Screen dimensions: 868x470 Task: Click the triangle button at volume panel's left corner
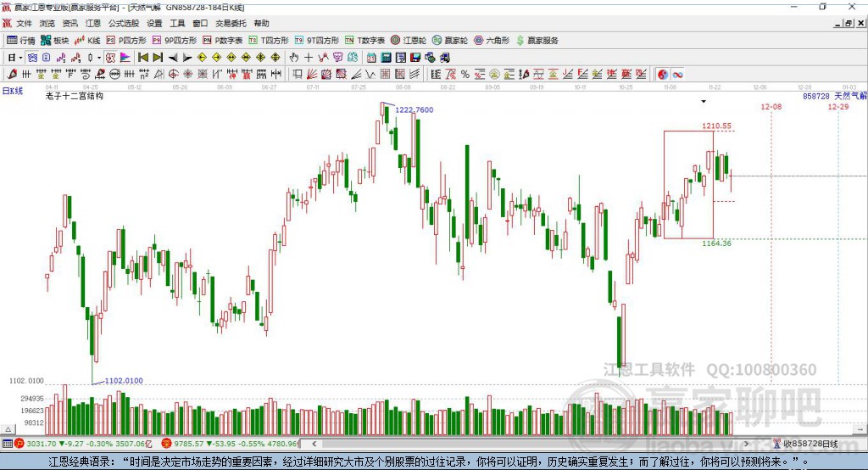[x=8, y=429]
